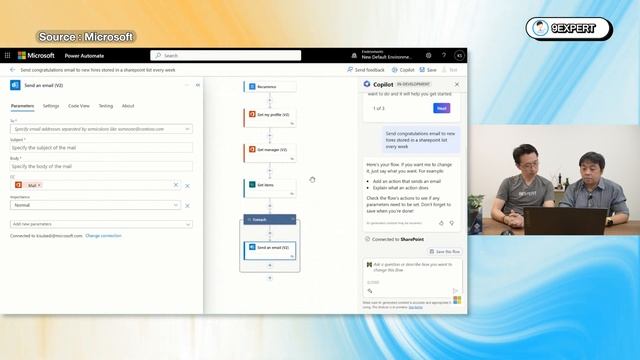Image resolution: width=640 pixels, height=360 pixels.
Task: Remove the Mail token in CC field
Action: pyautogui.click(x=39, y=185)
